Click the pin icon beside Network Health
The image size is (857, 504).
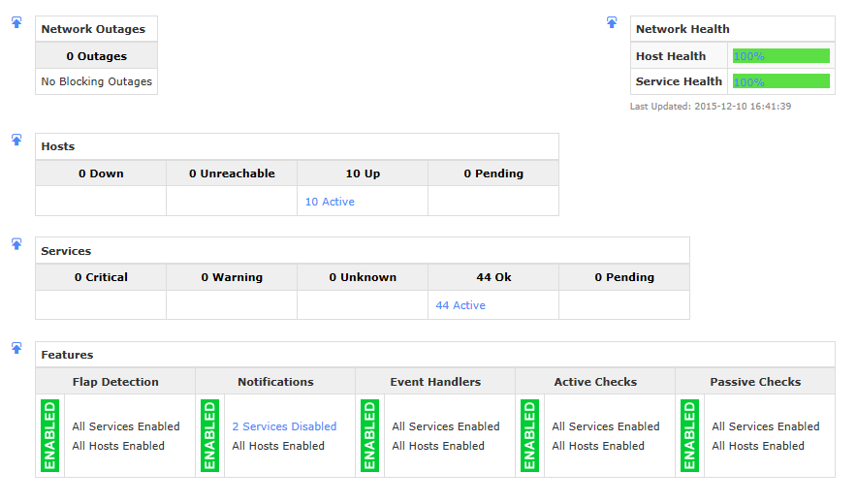point(612,22)
